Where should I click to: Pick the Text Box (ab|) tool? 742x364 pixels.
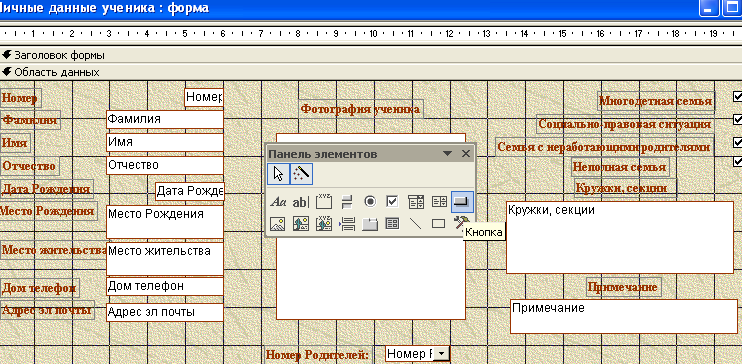[x=300, y=202]
